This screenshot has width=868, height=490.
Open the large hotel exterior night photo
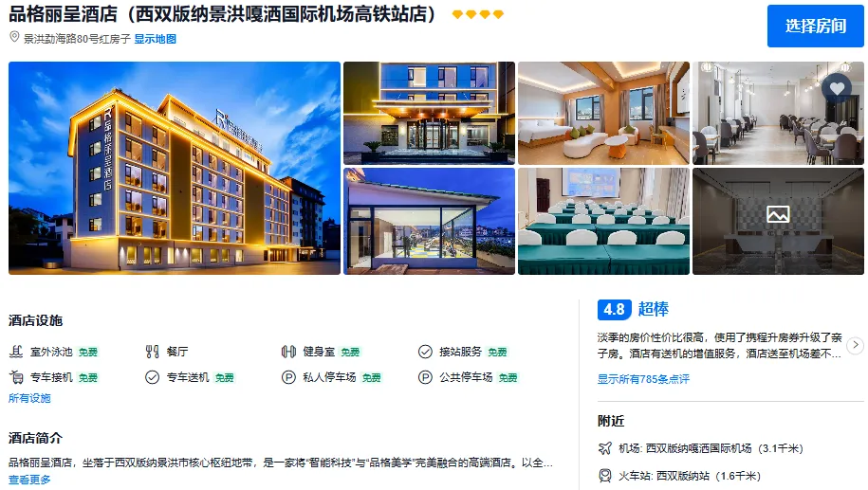(175, 168)
